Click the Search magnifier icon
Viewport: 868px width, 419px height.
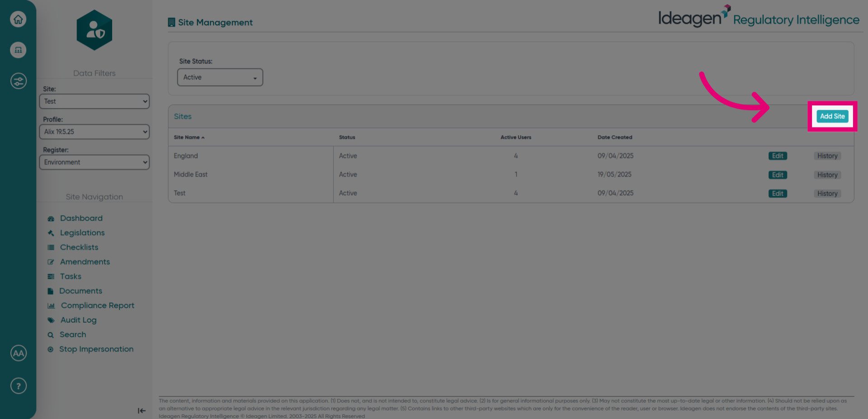[51, 335]
